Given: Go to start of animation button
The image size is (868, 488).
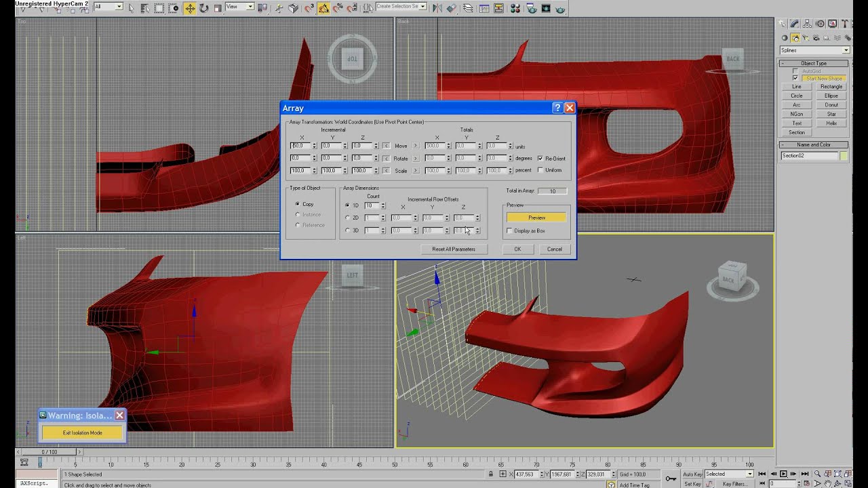Looking at the screenshot, I should pyautogui.click(x=762, y=474).
